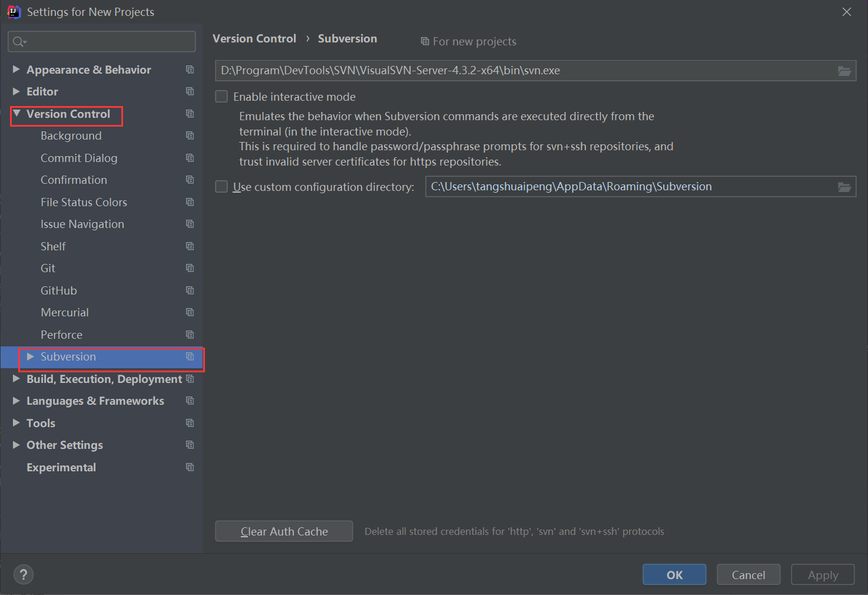868x595 pixels.
Task: Expand the Appearance & Behavior section
Action: coord(16,70)
